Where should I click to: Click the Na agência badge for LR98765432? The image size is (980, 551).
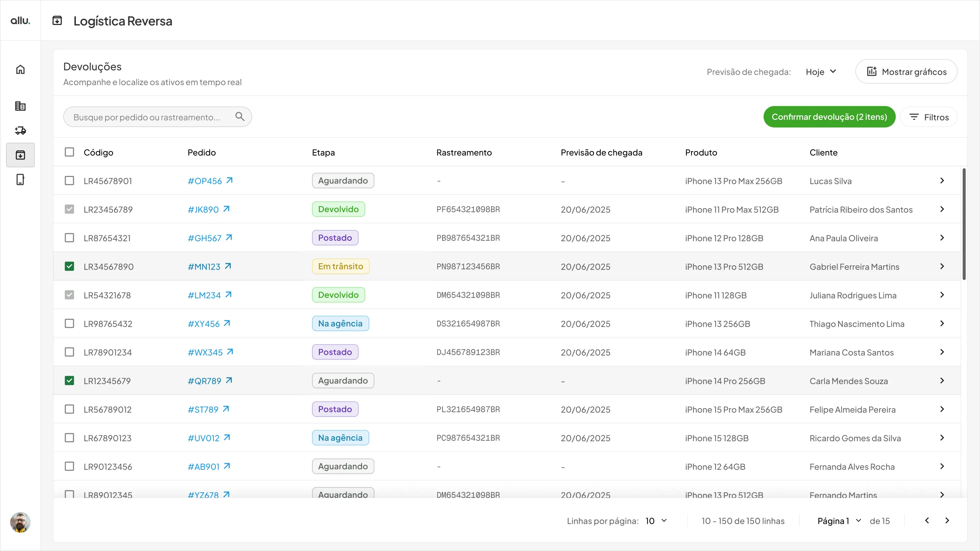pyautogui.click(x=340, y=323)
